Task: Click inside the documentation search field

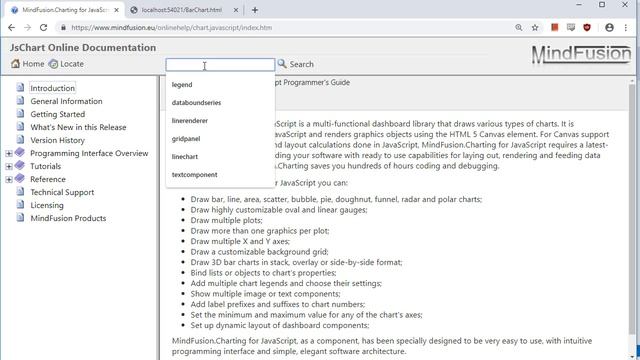Action: [x=220, y=64]
